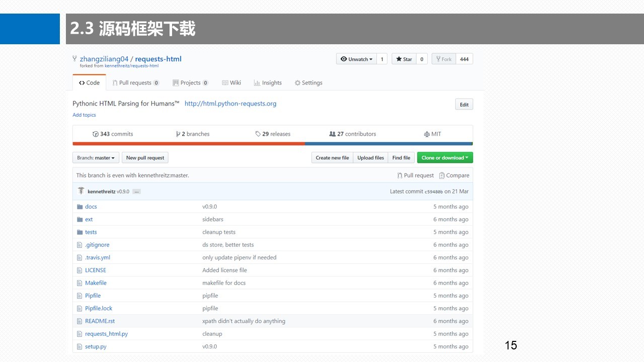
Task: Open the Branch: master dropdown
Action: (x=96, y=158)
